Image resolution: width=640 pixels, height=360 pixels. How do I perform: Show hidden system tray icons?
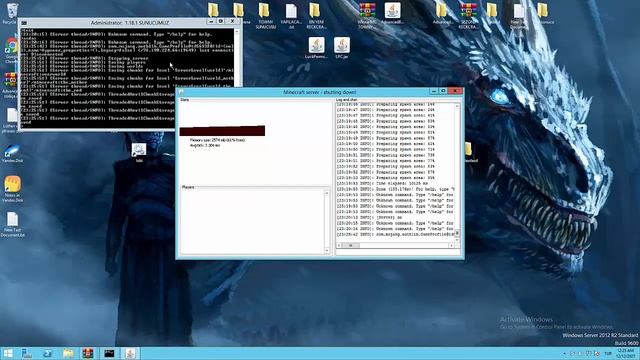pyautogui.click(x=564, y=353)
